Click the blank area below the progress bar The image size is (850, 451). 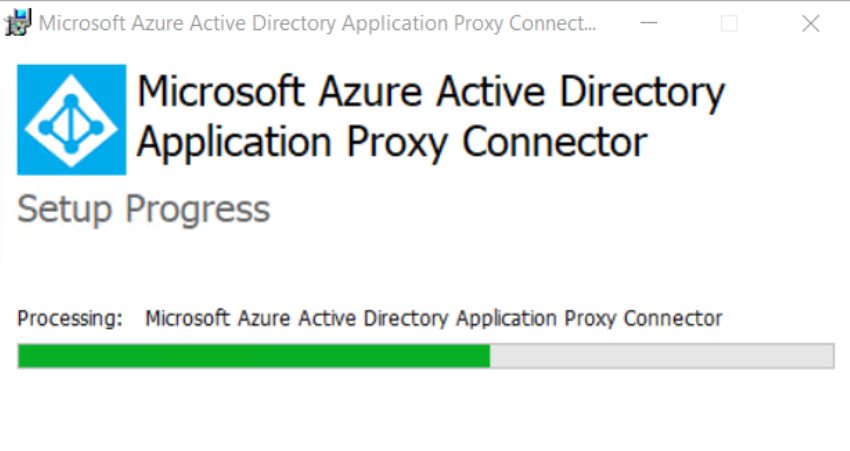point(425,410)
